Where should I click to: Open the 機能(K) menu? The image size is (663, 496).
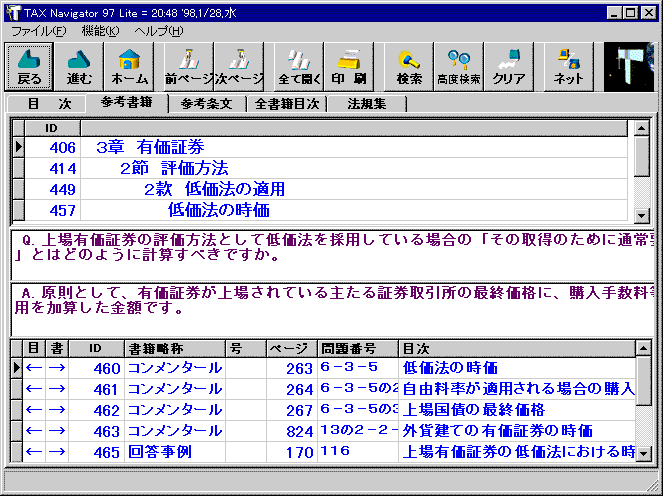tap(100, 31)
